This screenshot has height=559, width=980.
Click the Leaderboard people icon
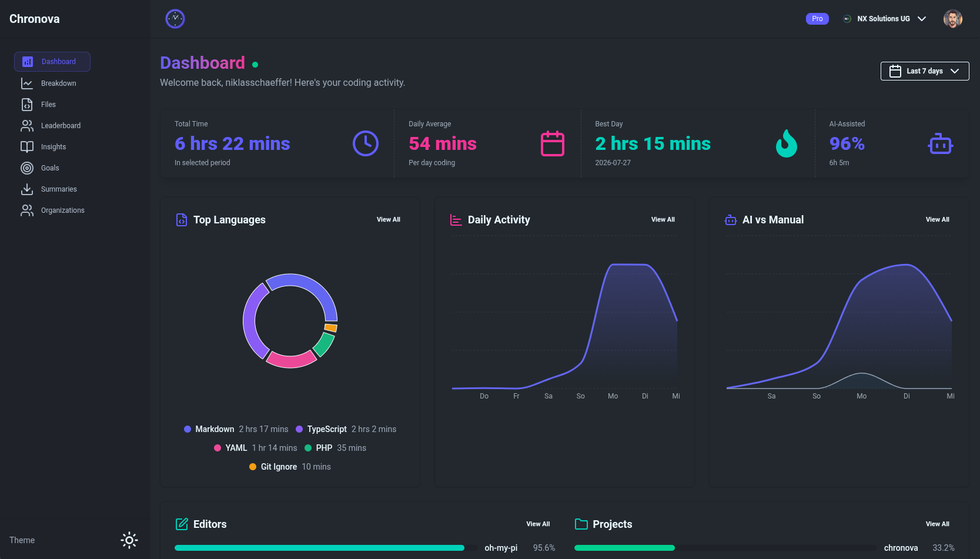click(x=27, y=126)
